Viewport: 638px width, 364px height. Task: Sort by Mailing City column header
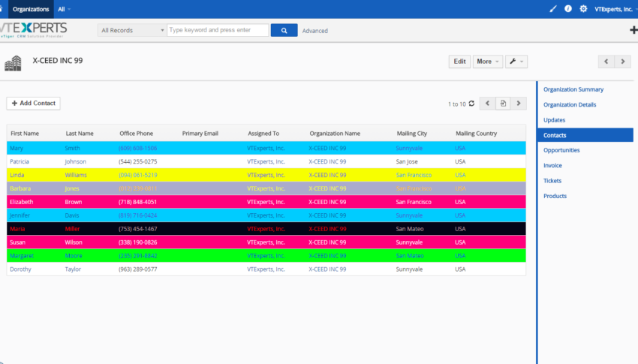click(412, 134)
